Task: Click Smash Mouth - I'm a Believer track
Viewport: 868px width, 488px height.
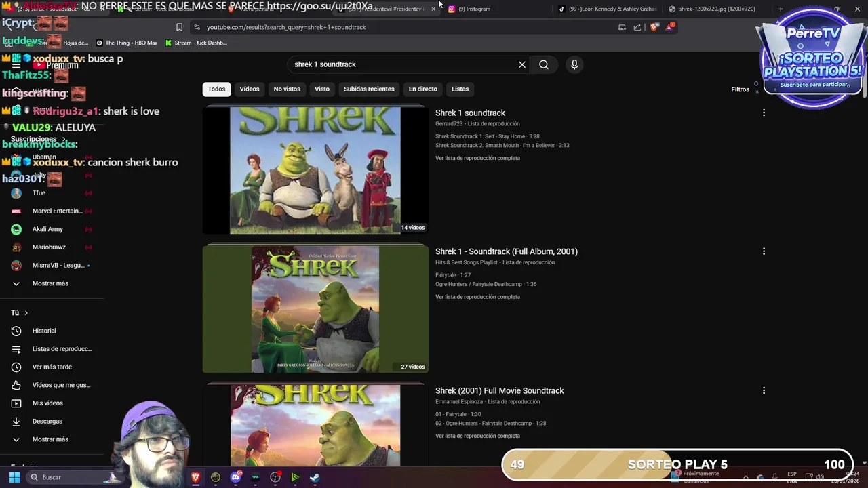Action: [502, 146]
